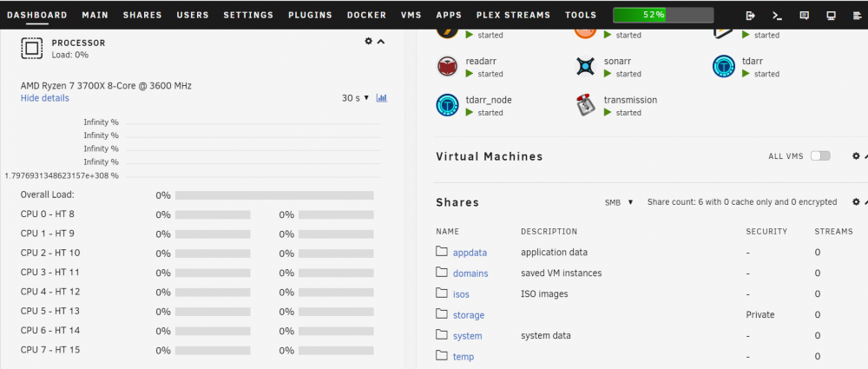The image size is (868, 369).
Task: Click the Processor chip icon
Action: (x=31, y=49)
